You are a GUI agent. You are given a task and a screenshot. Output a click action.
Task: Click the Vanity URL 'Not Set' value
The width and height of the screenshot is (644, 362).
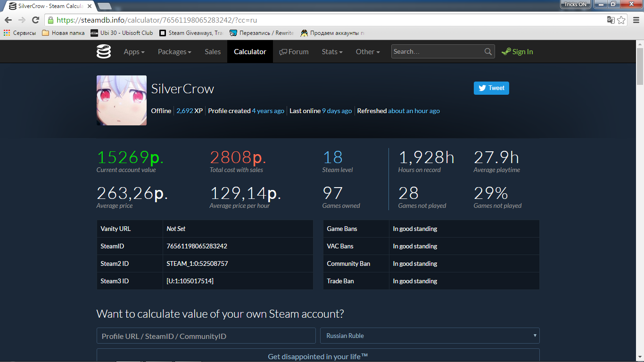pos(176,229)
